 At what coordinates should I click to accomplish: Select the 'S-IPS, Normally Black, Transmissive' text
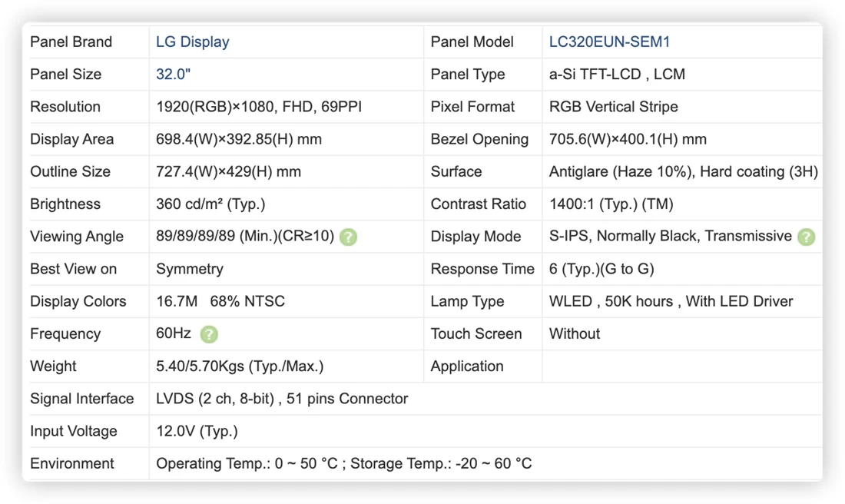(671, 236)
